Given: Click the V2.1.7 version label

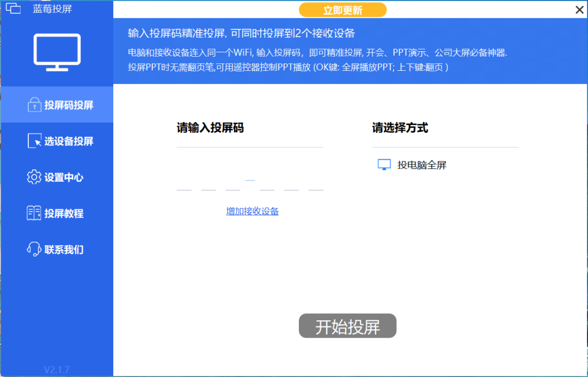Looking at the screenshot, I should (x=57, y=369).
